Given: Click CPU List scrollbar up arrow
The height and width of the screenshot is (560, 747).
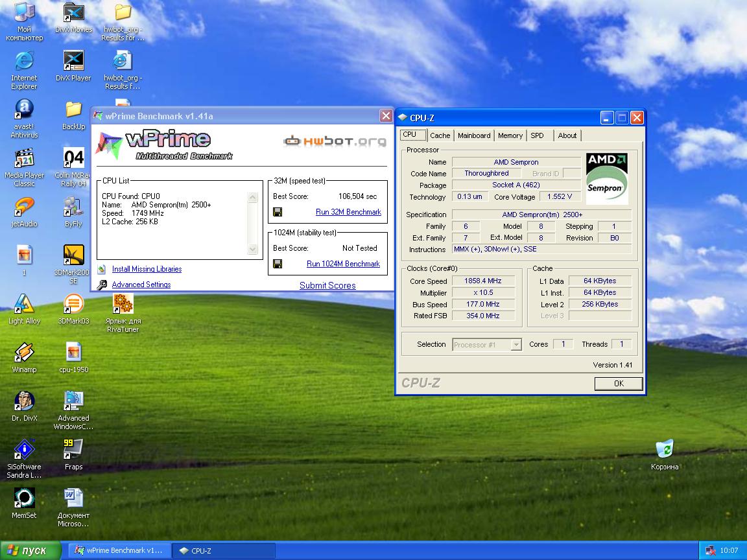Looking at the screenshot, I should tap(253, 197).
